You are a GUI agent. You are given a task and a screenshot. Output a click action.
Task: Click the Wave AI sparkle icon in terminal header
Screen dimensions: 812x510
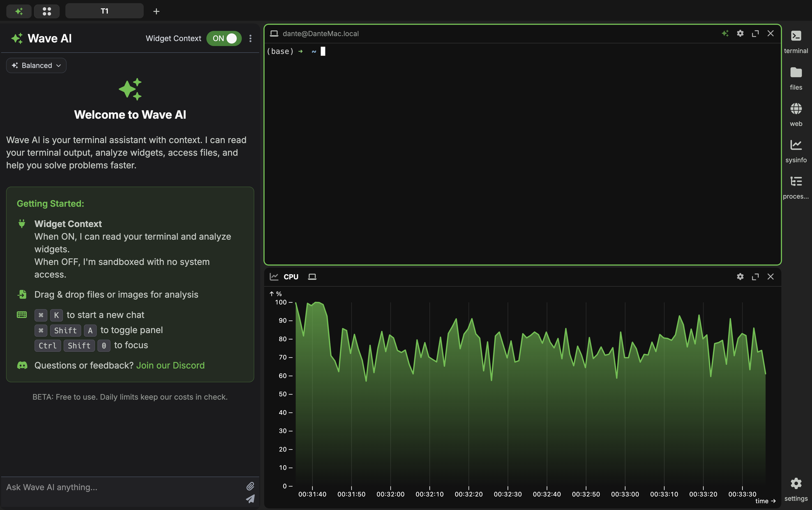click(x=725, y=33)
